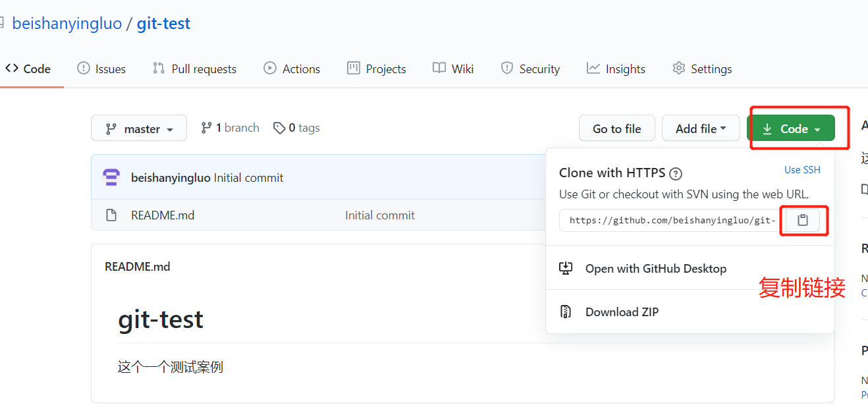Click the branch count icon
868x415 pixels.
click(x=207, y=128)
